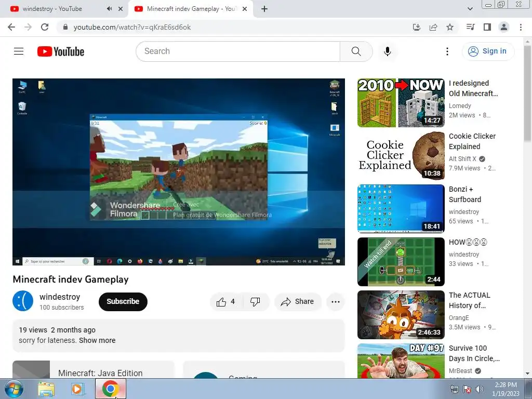The width and height of the screenshot is (532, 399).
Task: Open volume control in system tray
Action: [x=480, y=389]
